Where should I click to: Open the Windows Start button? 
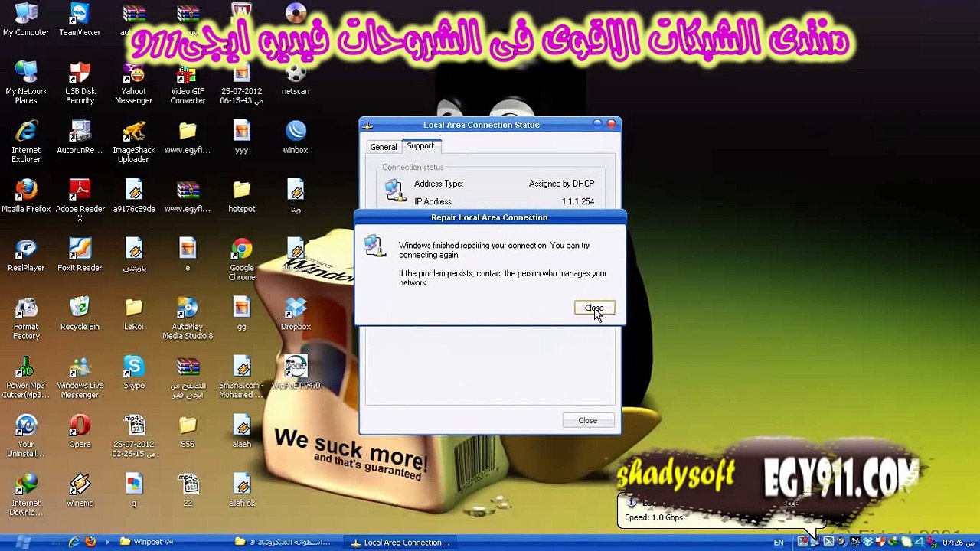click(x=23, y=542)
